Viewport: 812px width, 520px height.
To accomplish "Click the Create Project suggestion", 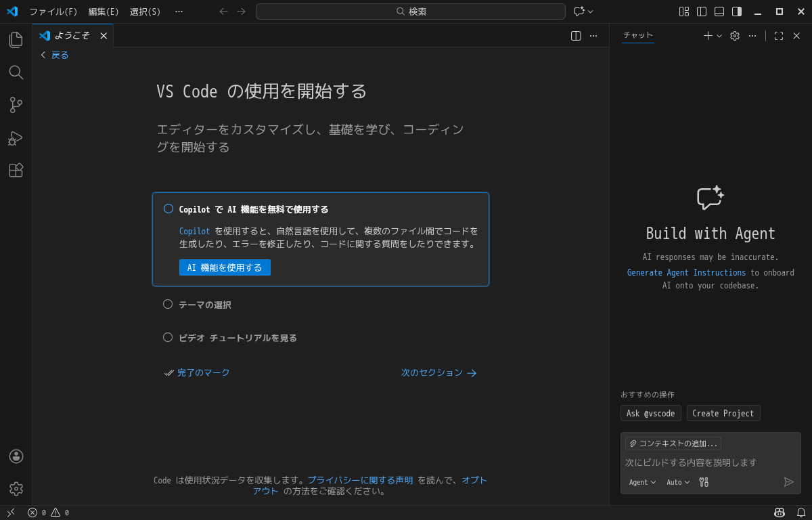I will pyautogui.click(x=723, y=413).
